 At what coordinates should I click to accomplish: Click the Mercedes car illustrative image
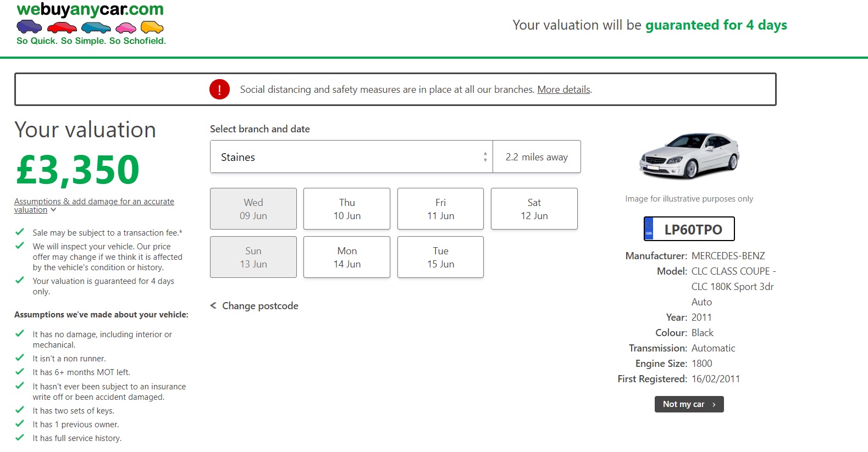[x=689, y=155]
